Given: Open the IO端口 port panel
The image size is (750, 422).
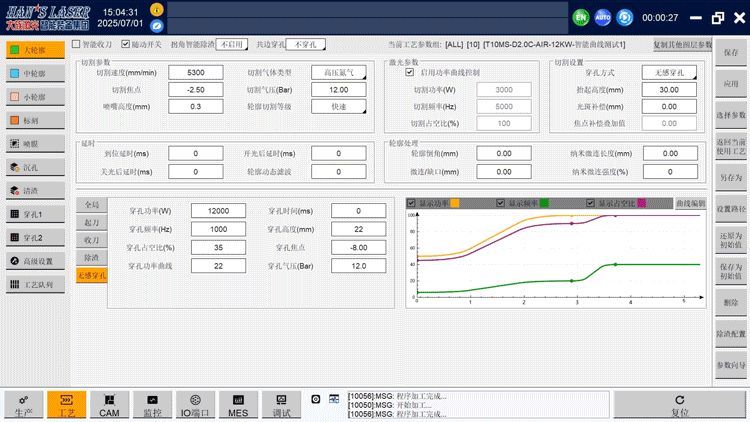Looking at the screenshot, I should click(x=195, y=404).
